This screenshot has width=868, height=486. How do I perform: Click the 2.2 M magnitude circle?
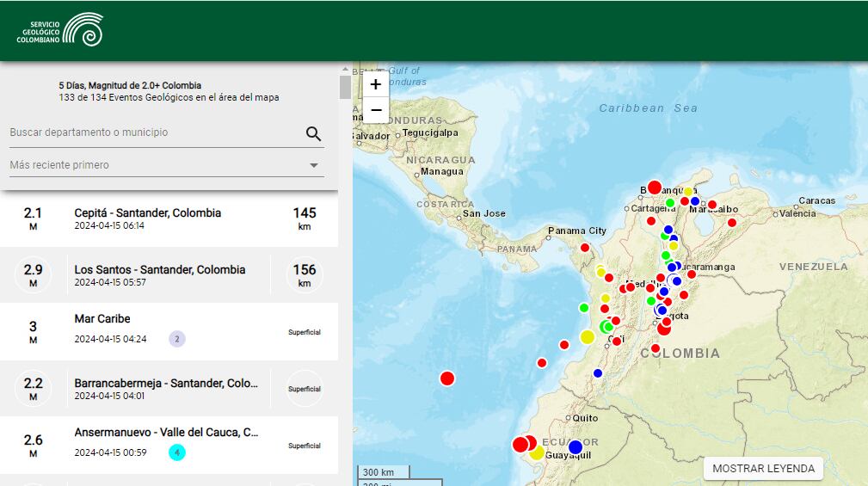coord(33,389)
